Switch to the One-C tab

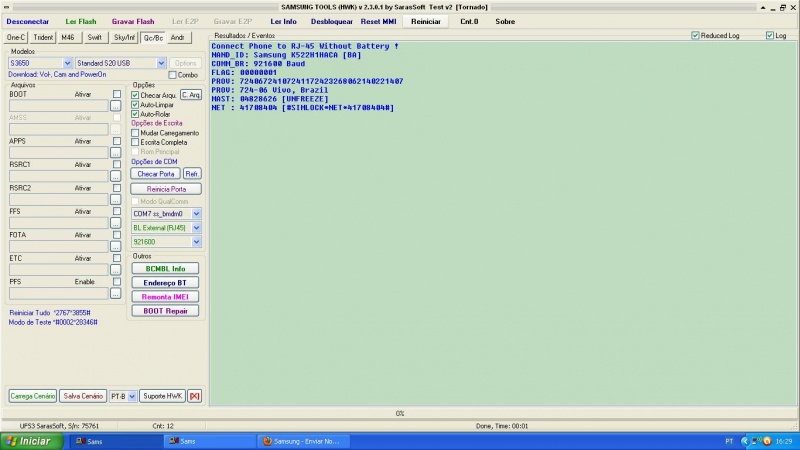(x=16, y=38)
